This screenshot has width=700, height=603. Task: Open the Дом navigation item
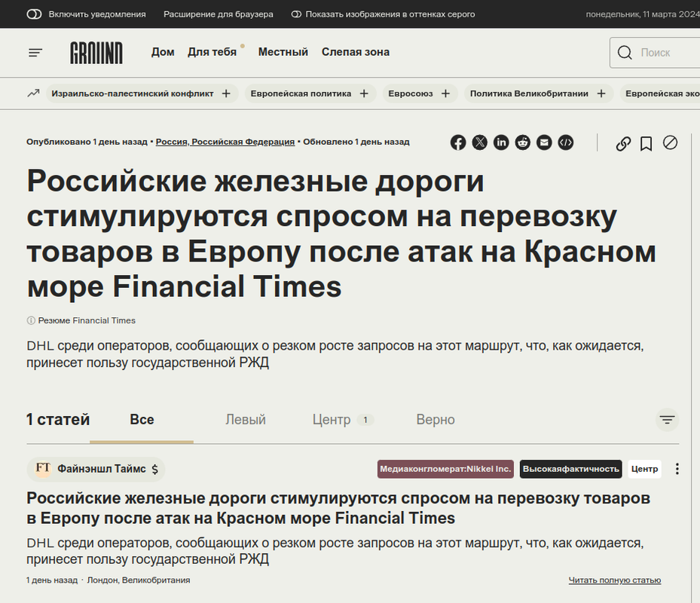(x=163, y=52)
